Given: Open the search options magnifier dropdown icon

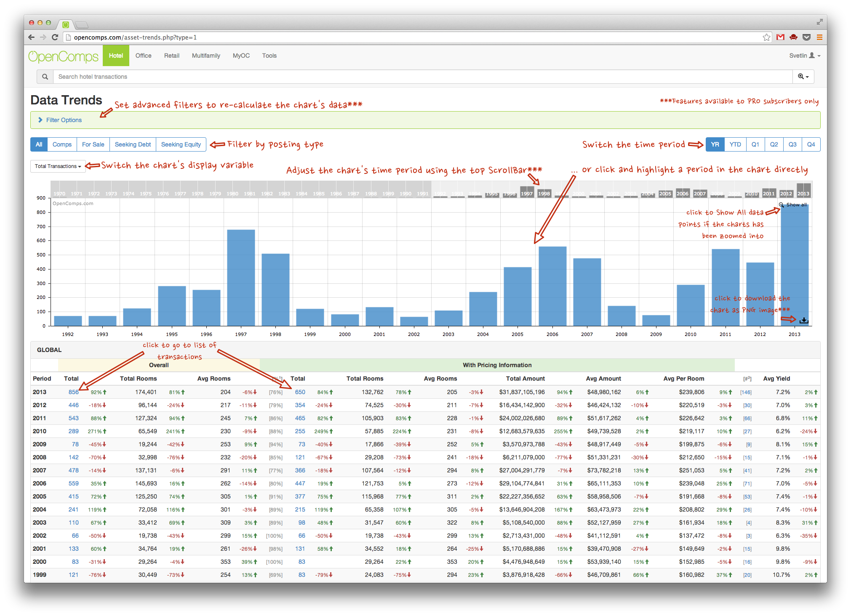Looking at the screenshot, I should (x=803, y=76).
